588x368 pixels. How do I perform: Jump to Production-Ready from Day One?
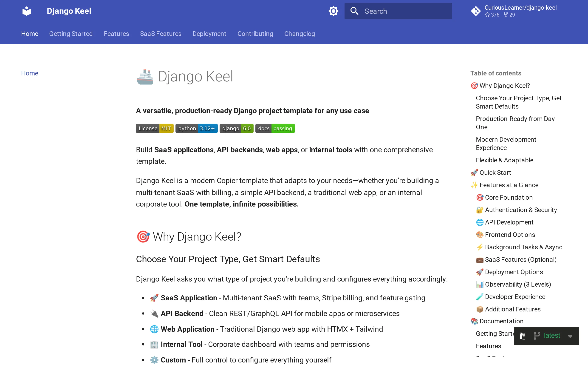[515, 123]
